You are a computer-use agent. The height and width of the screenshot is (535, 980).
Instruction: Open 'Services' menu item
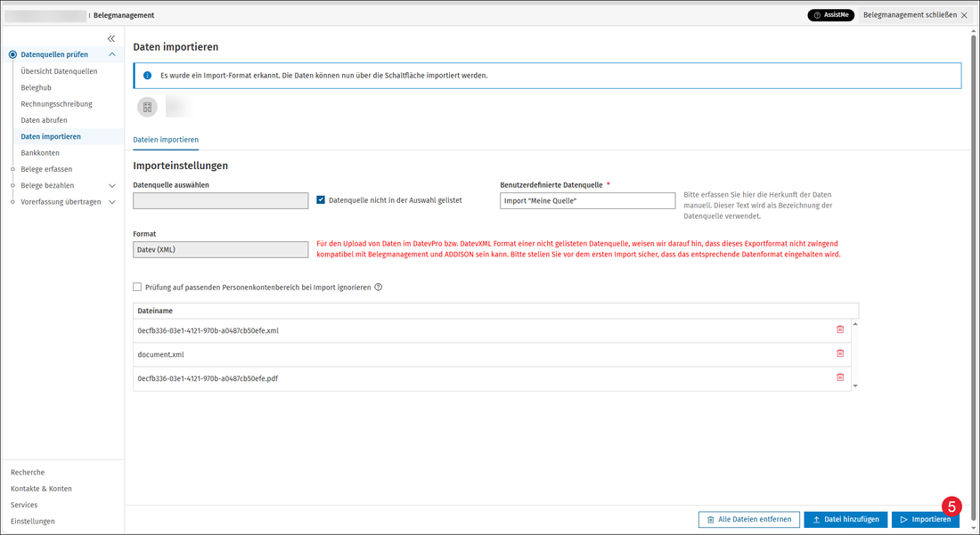tap(24, 505)
